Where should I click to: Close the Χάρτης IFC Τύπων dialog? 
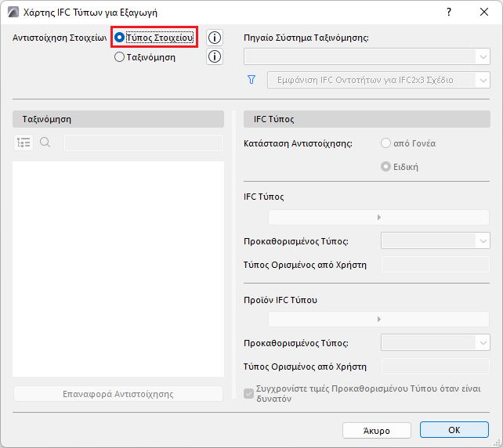point(484,13)
